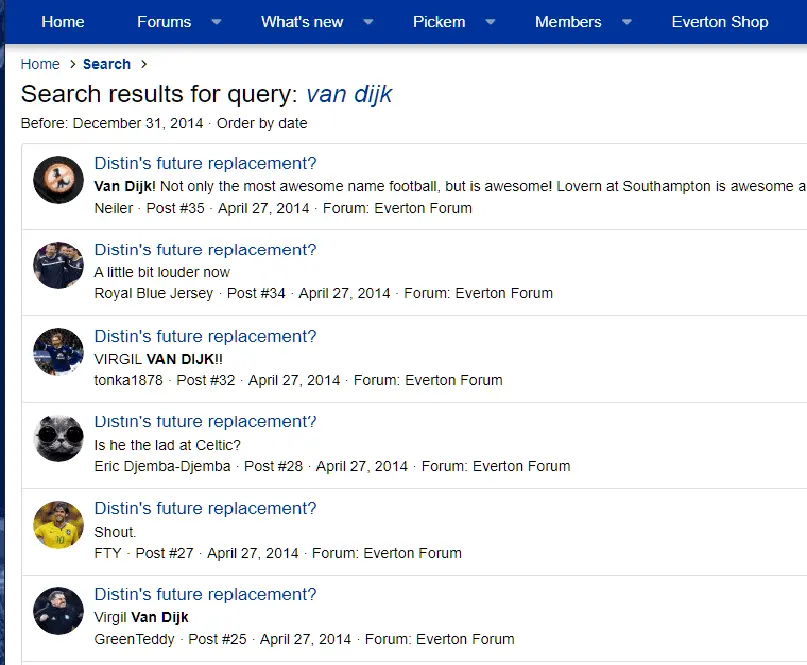Click Everton Forum link in GreenTeddy's result
Image resolution: width=807 pixels, height=665 pixels.
click(465, 639)
